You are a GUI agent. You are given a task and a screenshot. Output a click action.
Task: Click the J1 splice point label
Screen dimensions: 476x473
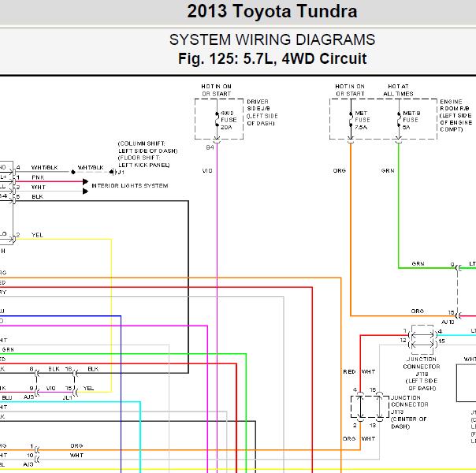pyautogui.click(x=121, y=172)
